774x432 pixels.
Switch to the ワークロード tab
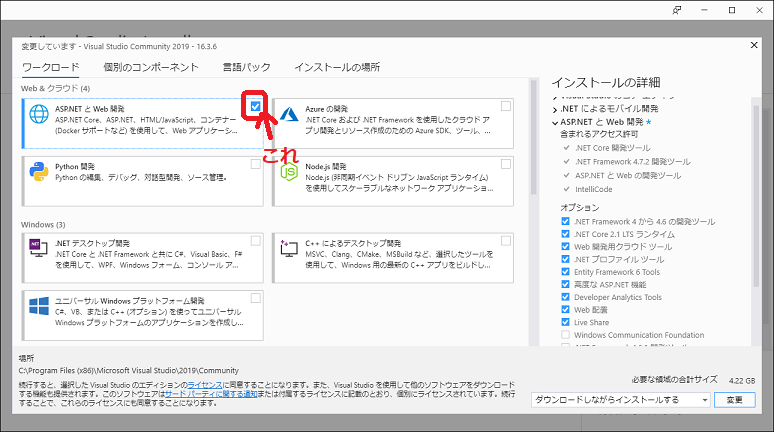(x=50, y=67)
